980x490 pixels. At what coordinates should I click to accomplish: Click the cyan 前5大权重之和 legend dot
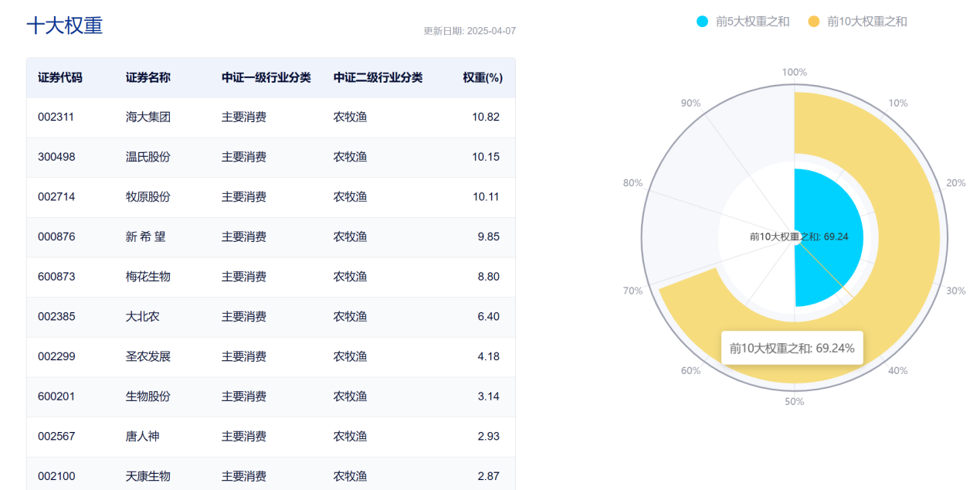click(702, 22)
